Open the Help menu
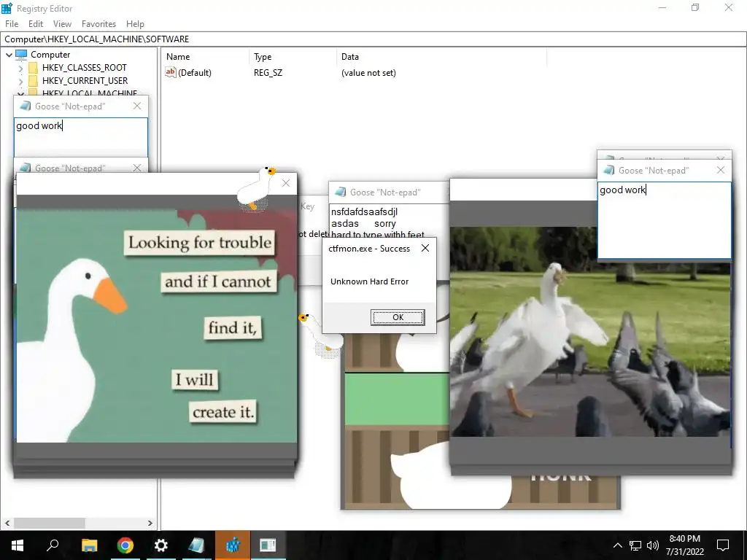This screenshot has width=747, height=560. tap(135, 24)
